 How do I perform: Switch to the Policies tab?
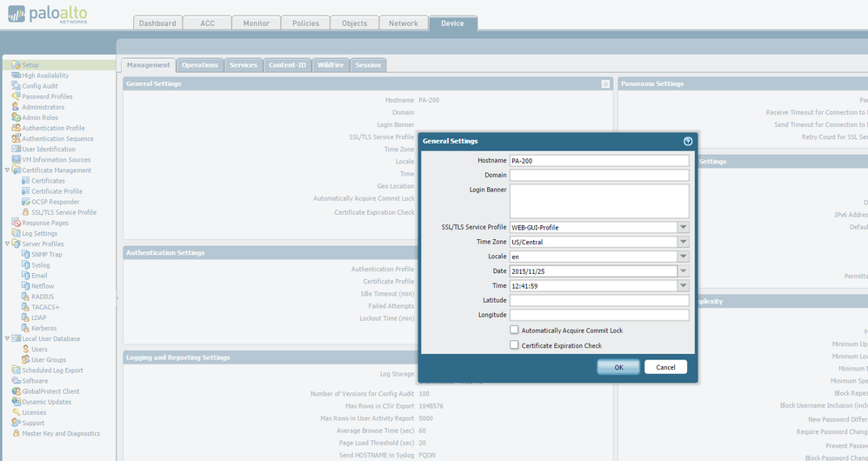[x=305, y=23]
